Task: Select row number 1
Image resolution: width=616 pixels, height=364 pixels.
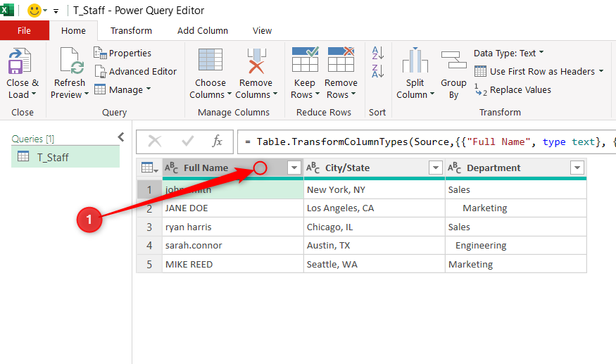Action: pos(149,190)
